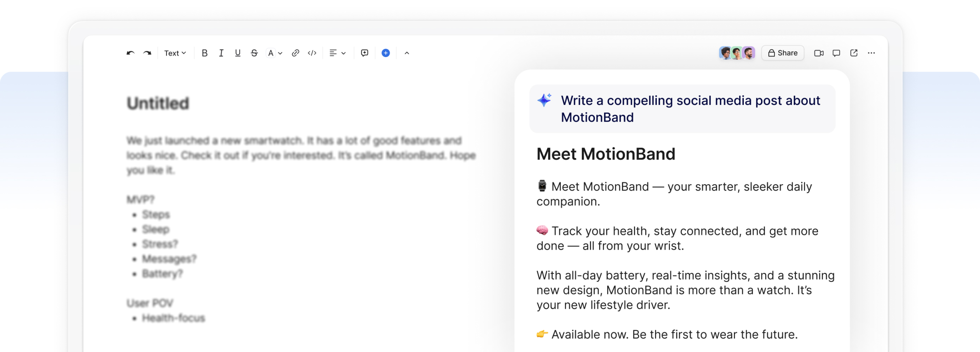
Task: Click the collaborator avatars group
Action: pyautogui.click(x=737, y=53)
